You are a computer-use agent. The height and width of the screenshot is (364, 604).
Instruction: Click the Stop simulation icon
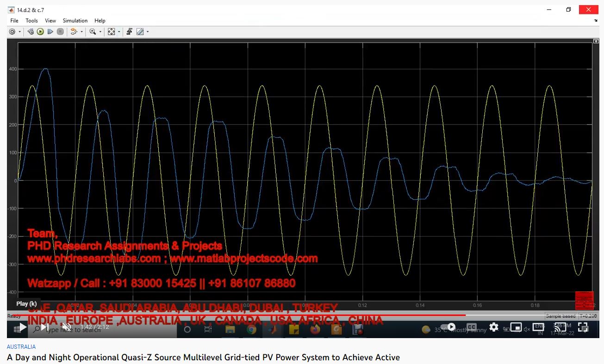point(60,32)
